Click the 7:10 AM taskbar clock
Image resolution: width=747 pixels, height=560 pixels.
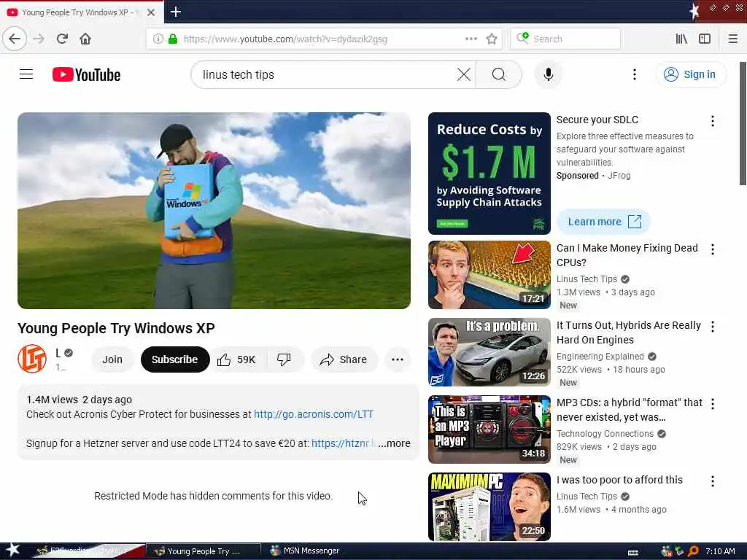pyautogui.click(x=720, y=551)
